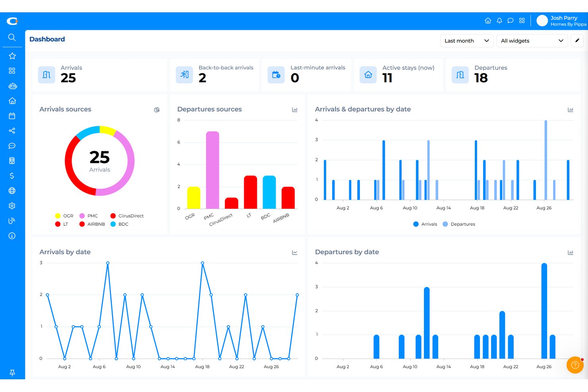
Task: Click the bar chart icon on Departures sources
Action: (x=295, y=110)
